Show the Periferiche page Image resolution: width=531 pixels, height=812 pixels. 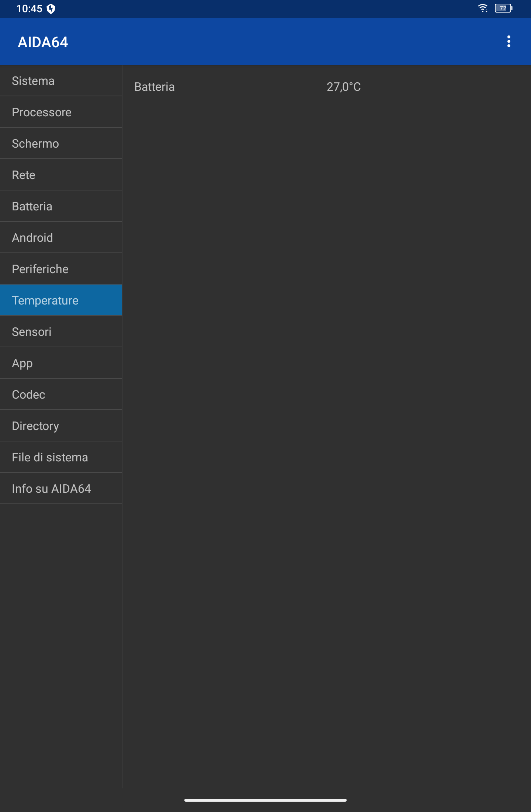click(61, 269)
